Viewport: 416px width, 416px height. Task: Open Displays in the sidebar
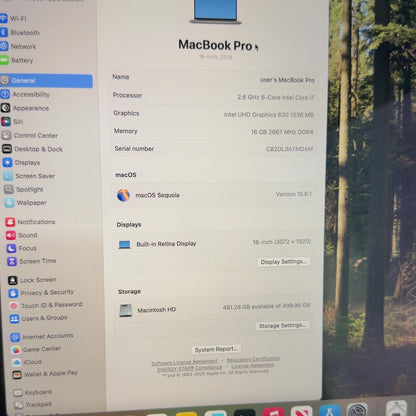pos(22,163)
